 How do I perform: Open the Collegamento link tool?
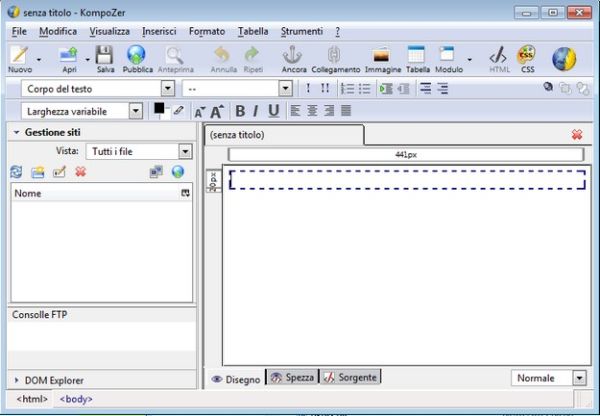pyautogui.click(x=334, y=58)
